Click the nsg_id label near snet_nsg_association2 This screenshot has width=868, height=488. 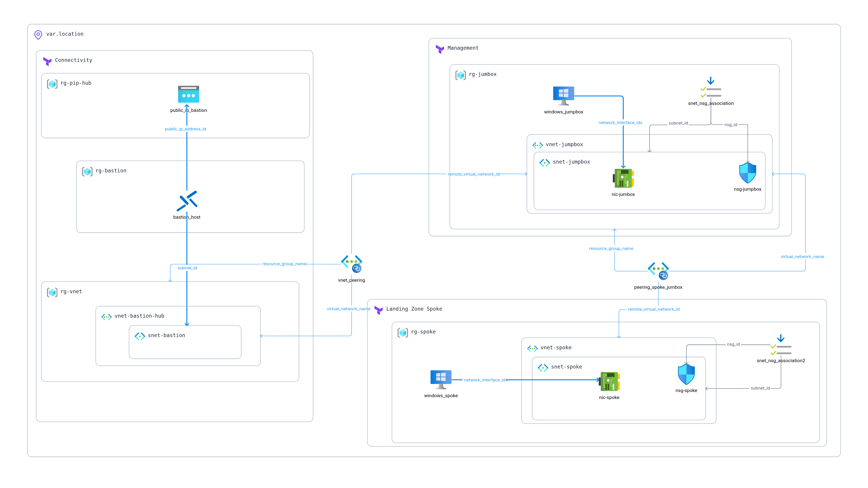click(x=733, y=344)
